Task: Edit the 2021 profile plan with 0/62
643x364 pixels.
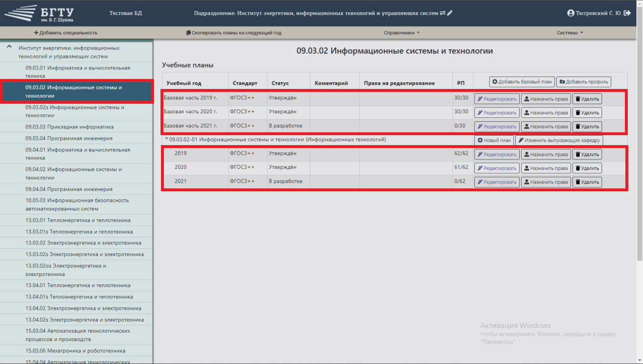Action: click(x=497, y=182)
